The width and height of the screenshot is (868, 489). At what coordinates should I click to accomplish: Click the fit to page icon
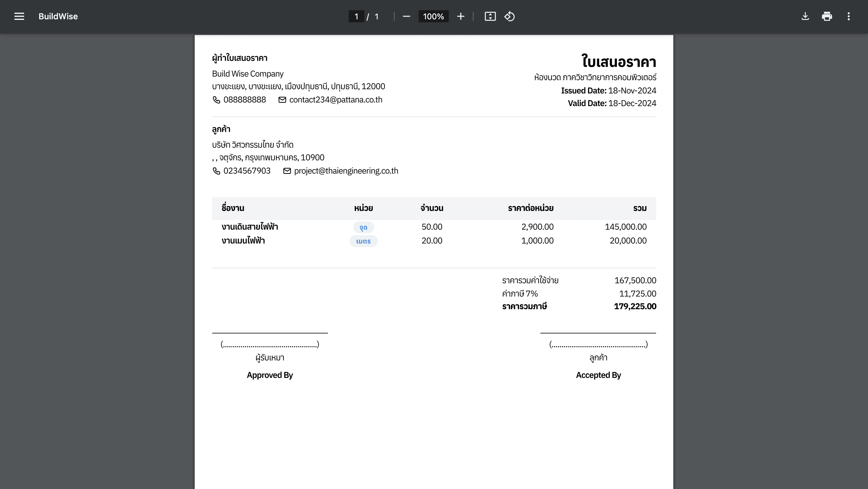[490, 16]
